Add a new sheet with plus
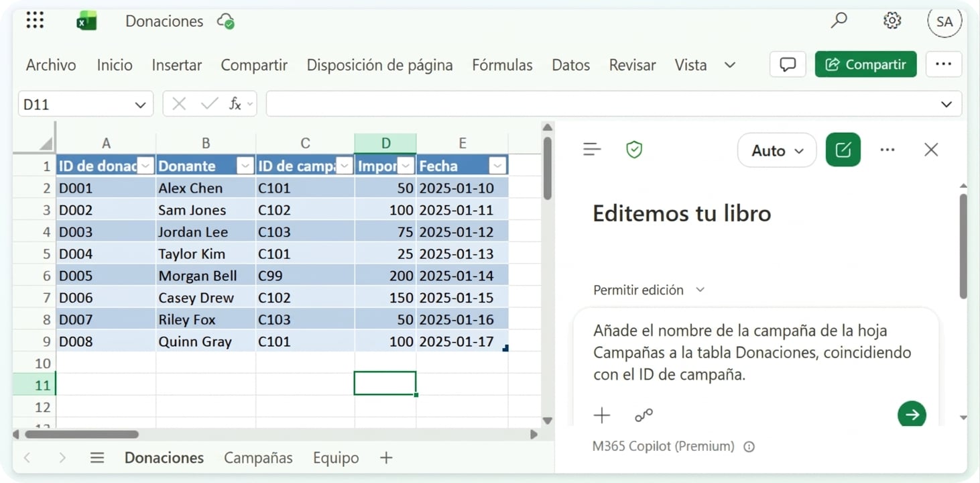The width and height of the screenshot is (980, 483). click(386, 458)
